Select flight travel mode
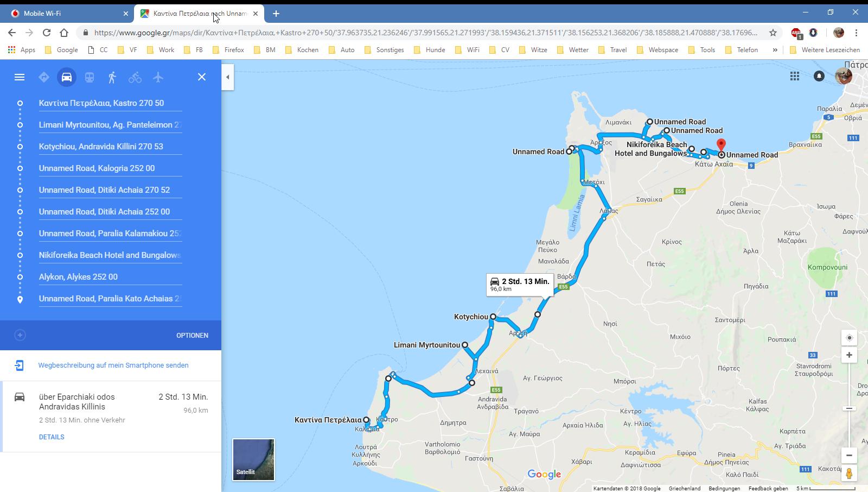 point(158,77)
